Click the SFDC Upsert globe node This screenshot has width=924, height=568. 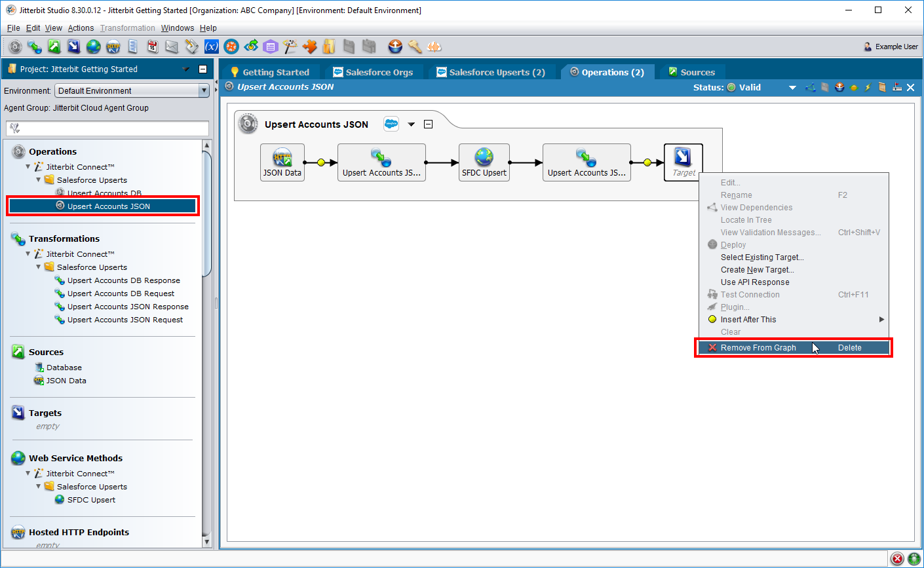pos(484,162)
